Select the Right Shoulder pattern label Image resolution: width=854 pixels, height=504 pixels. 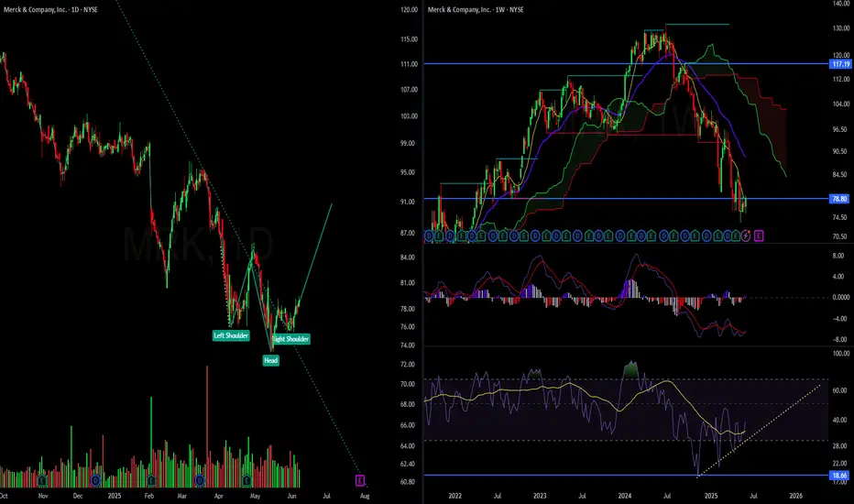(290, 339)
